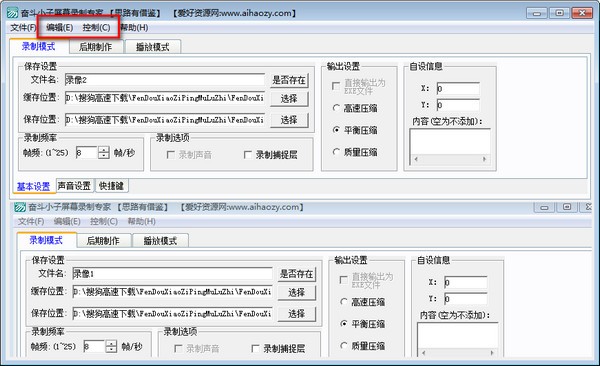This screenshot has height=366, width=600.
Task: Enable 录制捕捉层 checkbox in the top window
Action: point(248,155)
